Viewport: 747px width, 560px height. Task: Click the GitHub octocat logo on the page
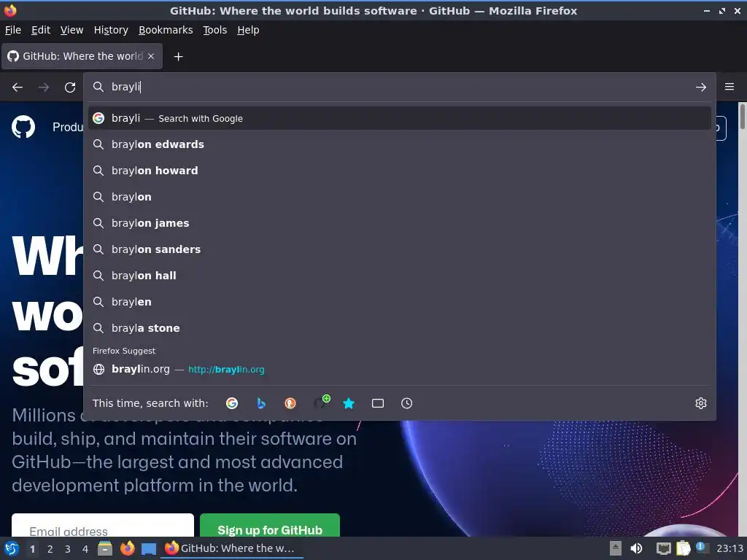click(23, 127)
